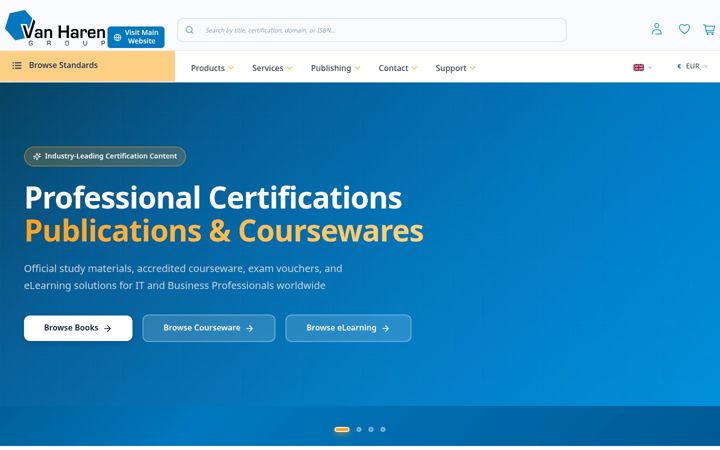Click the globe icon on Visit Main Website

click(118, 38)
